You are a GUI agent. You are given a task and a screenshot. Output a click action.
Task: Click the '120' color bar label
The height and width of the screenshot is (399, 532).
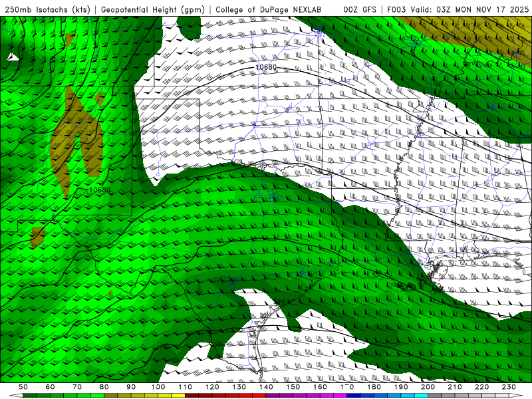212,387
